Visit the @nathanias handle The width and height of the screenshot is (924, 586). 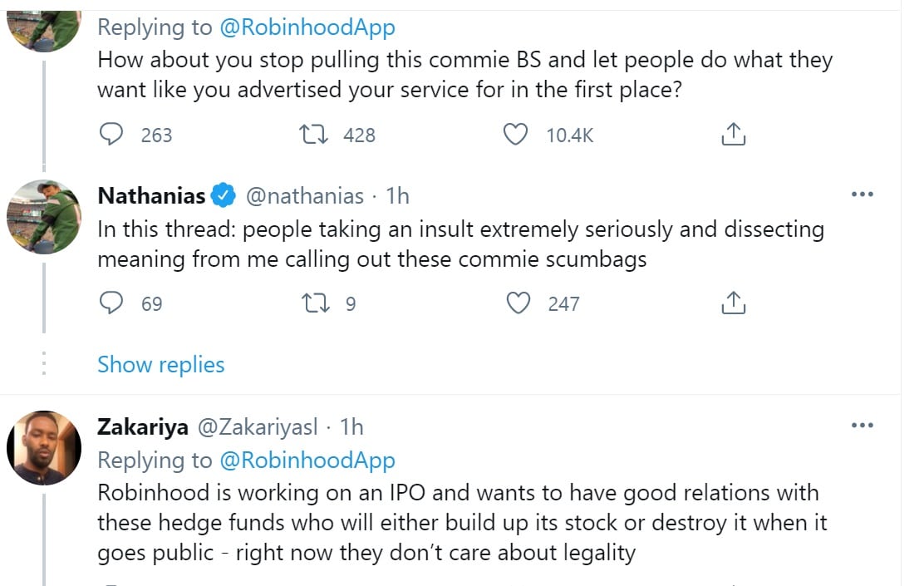pos(304,195)
